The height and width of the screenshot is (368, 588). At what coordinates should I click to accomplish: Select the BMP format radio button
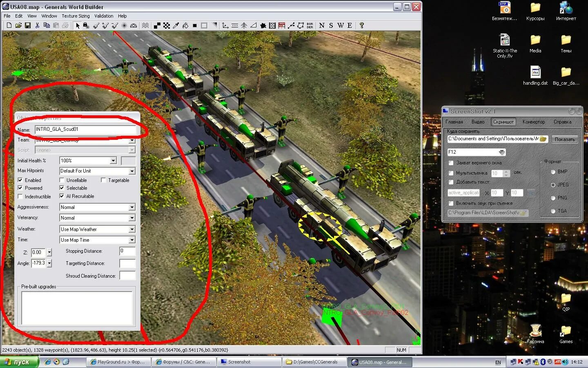(553, 172)
